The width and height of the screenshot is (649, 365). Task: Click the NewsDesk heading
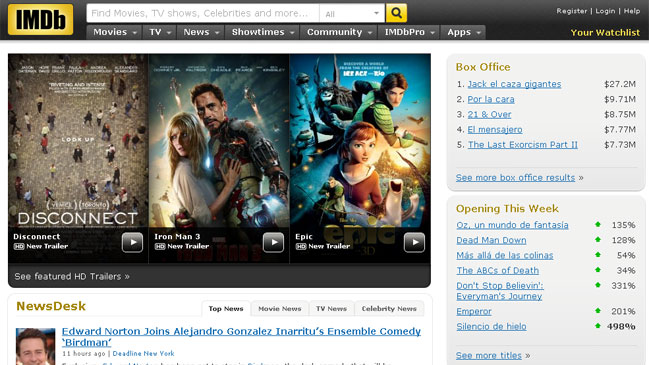pyautogui.click(x=51, y=306)
